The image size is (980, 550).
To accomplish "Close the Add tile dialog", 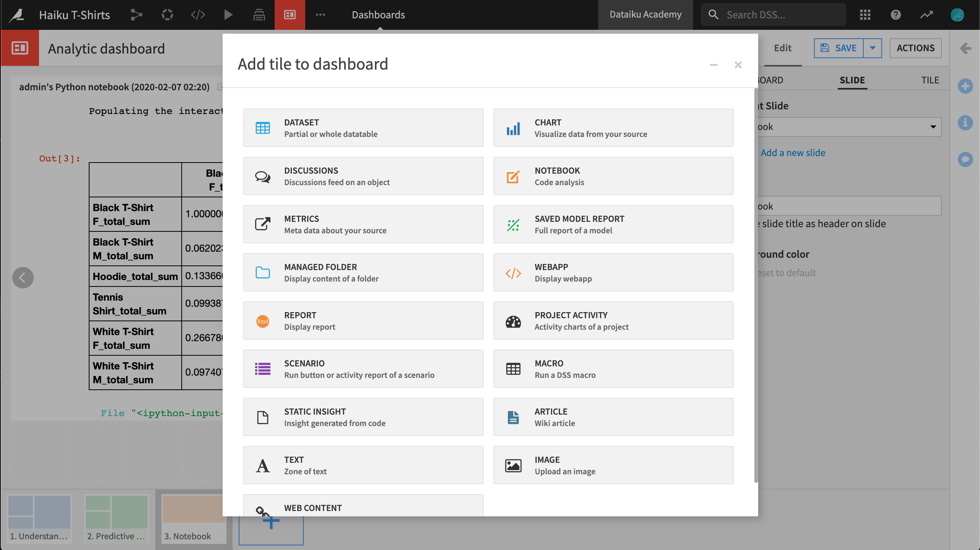I will click(738, 65).
